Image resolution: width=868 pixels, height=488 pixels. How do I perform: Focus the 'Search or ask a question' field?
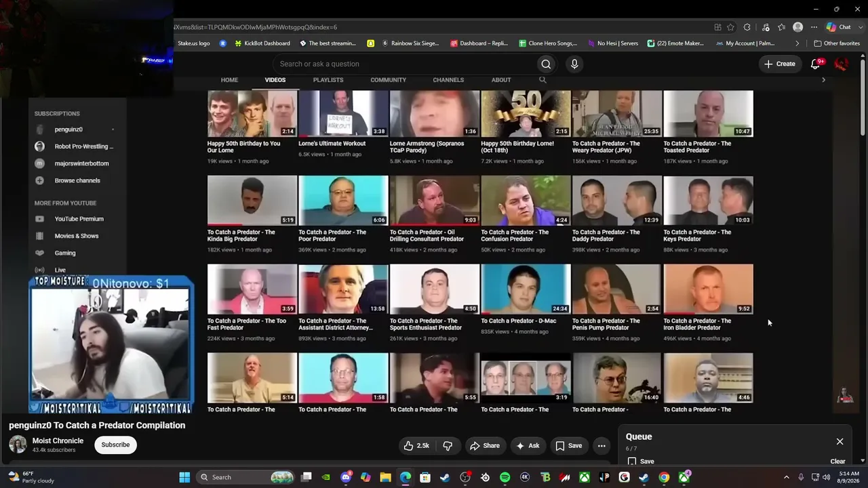pos(404,64)
